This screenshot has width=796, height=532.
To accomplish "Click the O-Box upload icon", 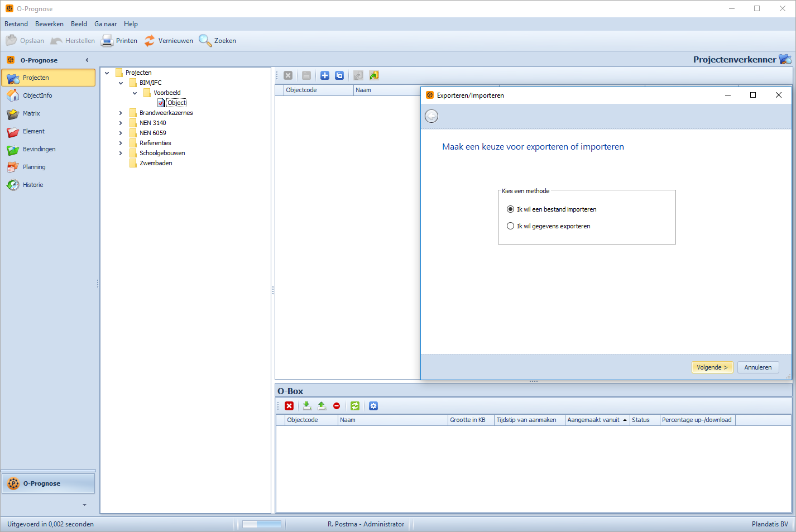I will pos(322,406).
